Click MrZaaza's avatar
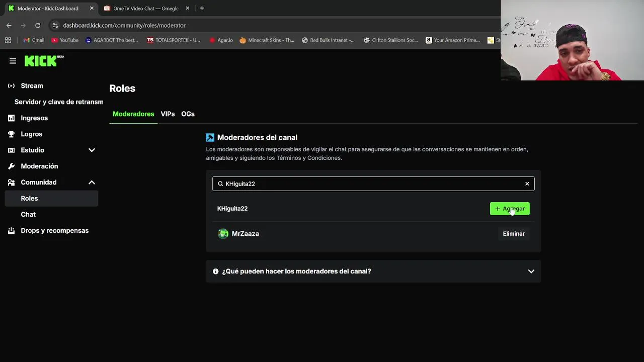This screenshot has width=644, height=362. click(223, 234)
